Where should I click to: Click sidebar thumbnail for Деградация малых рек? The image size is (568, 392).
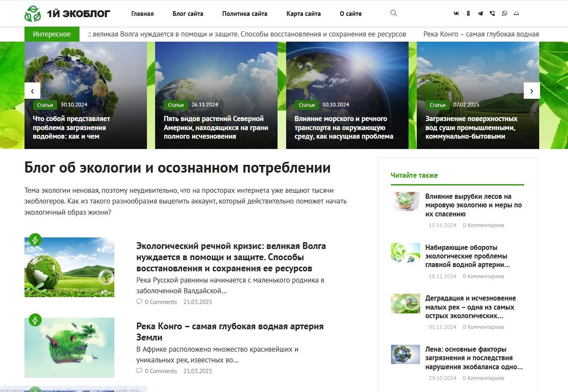click(405, 304)
